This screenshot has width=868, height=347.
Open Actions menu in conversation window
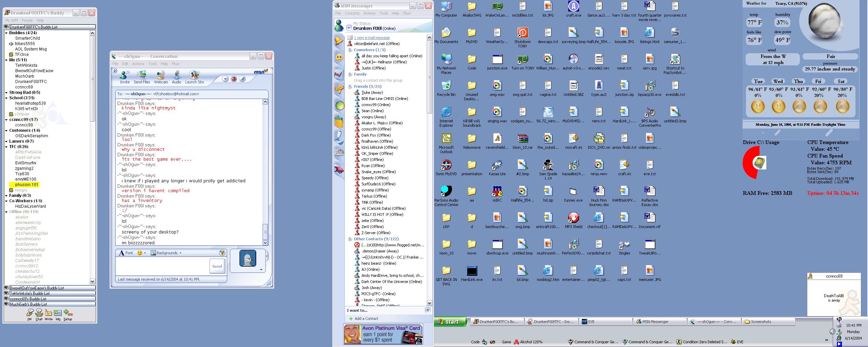click(138, 64)
